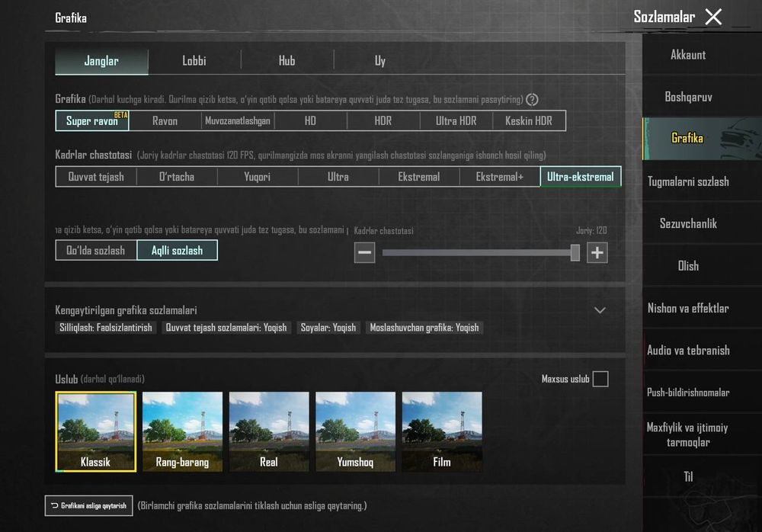Open Maxfiylik va ijtimoiy tarmoqlar
Image resolution: width=762 pixels, height=532 pixels.
click(703, 434)
